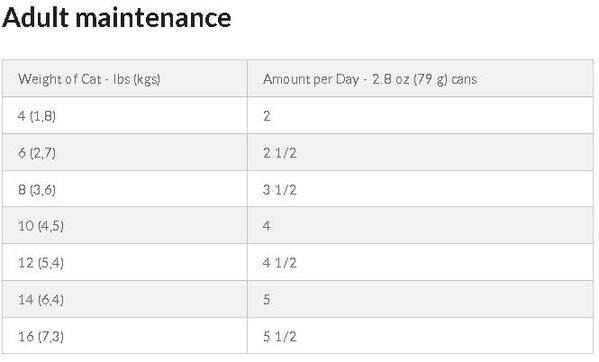Select the Weight of Cat column header

125,78
